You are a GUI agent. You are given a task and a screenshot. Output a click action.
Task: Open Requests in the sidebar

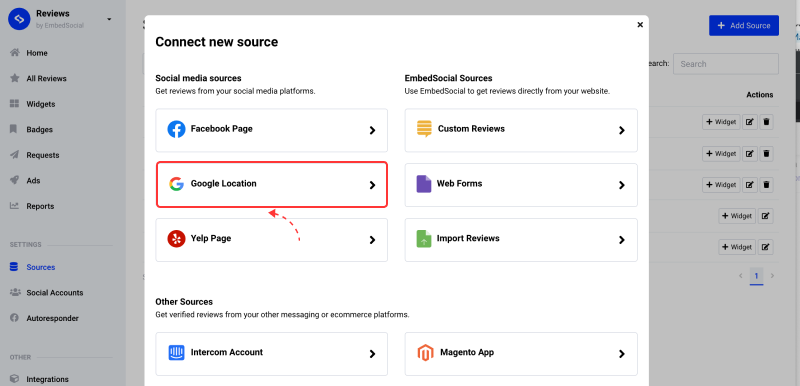[43, 155]
